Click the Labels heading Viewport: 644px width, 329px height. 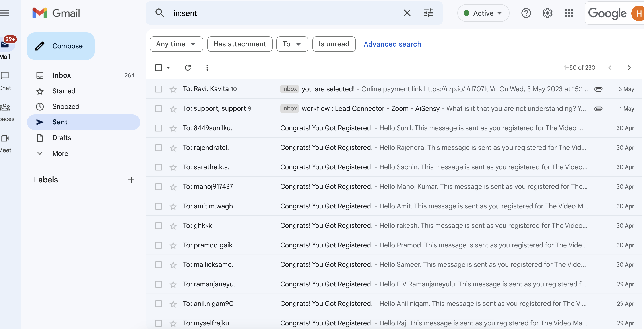click(46, 180)
